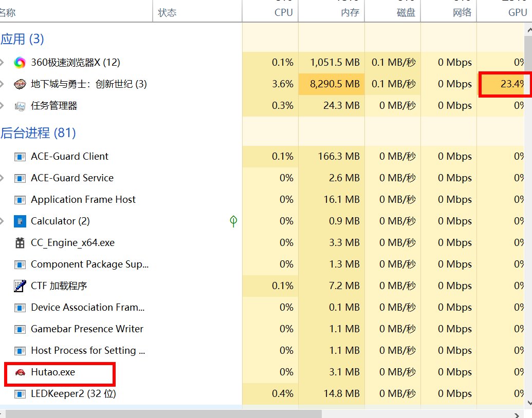Sort processes by CPU column
Screen dimensions: 532x418
point(270,12)
